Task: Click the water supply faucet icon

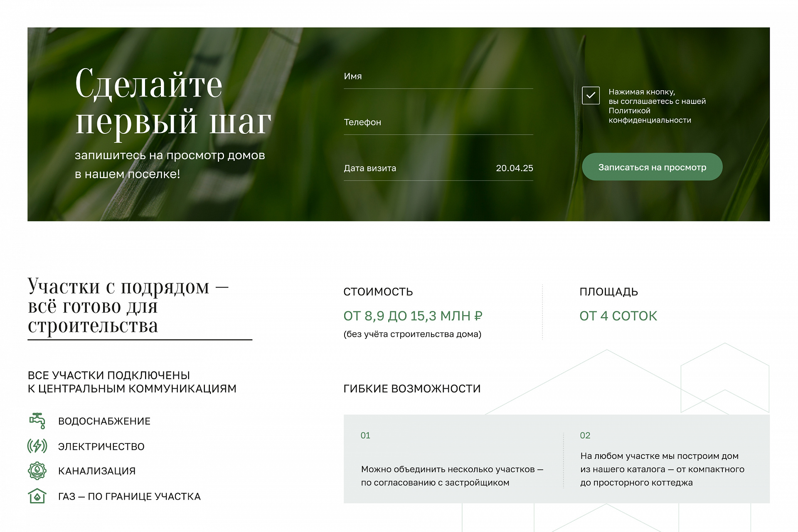Action: pyautogui.click(x=37, y=421)
